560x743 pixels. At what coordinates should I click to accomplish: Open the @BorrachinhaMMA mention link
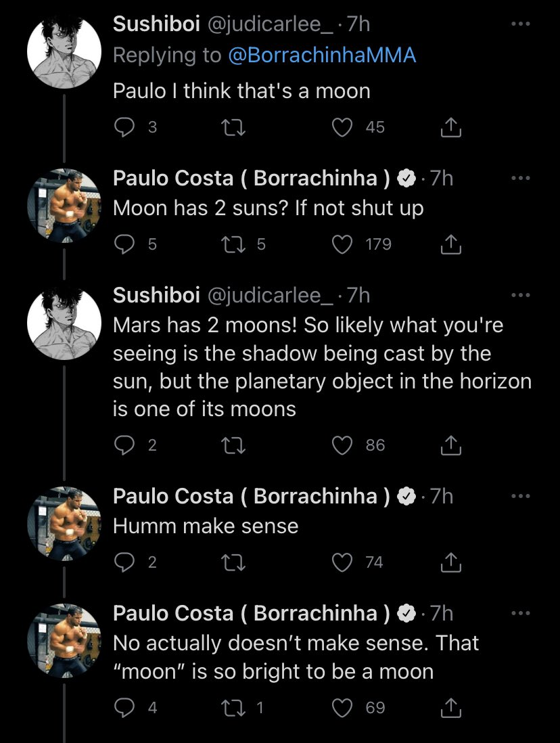coord(323,55)
